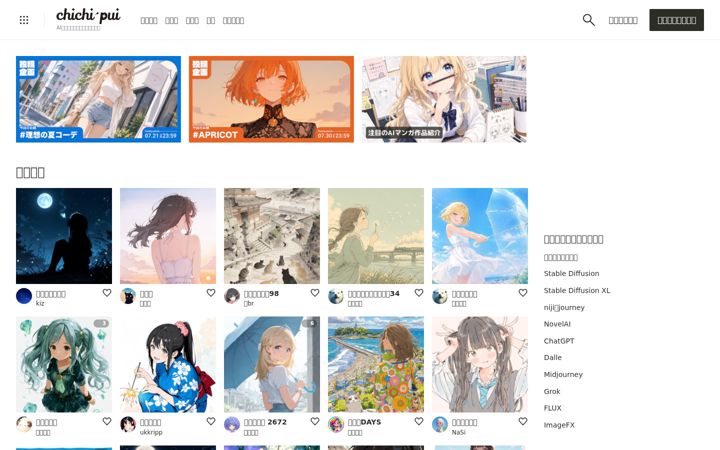Open the author name NaSi
Viewport: 720px width, 450px height.
tap(458, 432)
